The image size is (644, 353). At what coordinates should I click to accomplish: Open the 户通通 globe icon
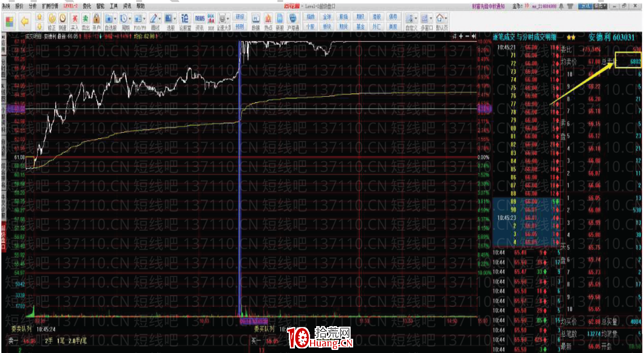[293, 18]
